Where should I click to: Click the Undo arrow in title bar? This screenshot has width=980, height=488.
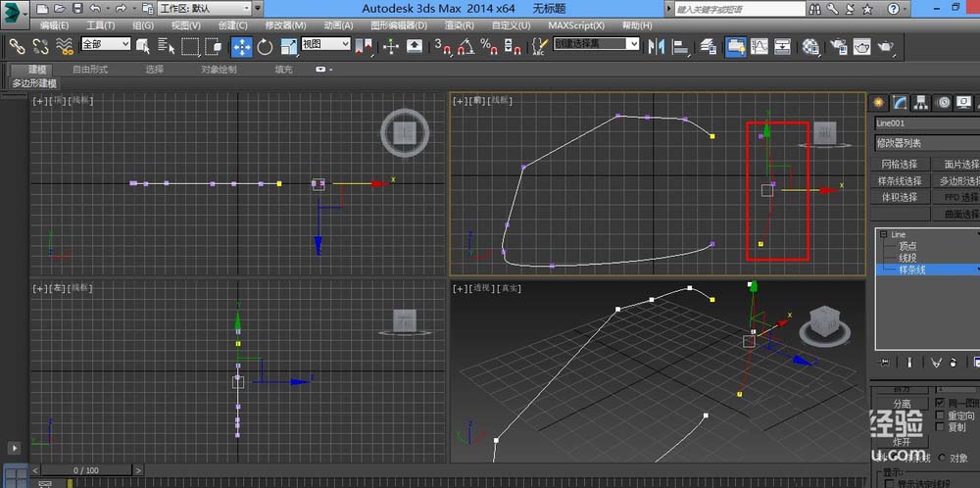click(x=94, y=8)
